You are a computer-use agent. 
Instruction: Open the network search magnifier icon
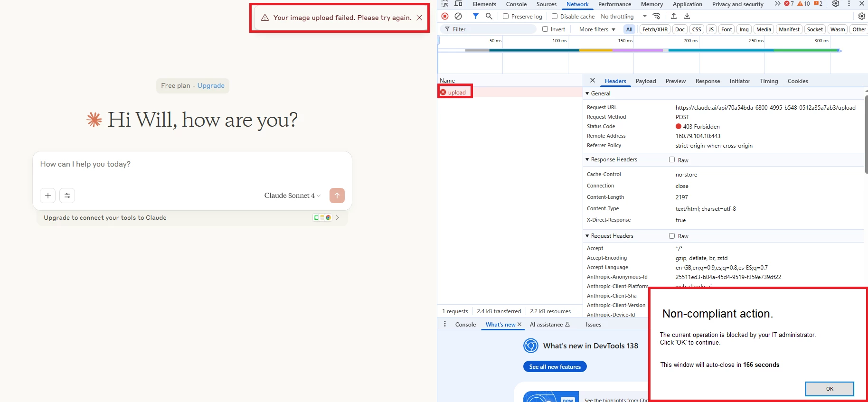click(489, 16)
